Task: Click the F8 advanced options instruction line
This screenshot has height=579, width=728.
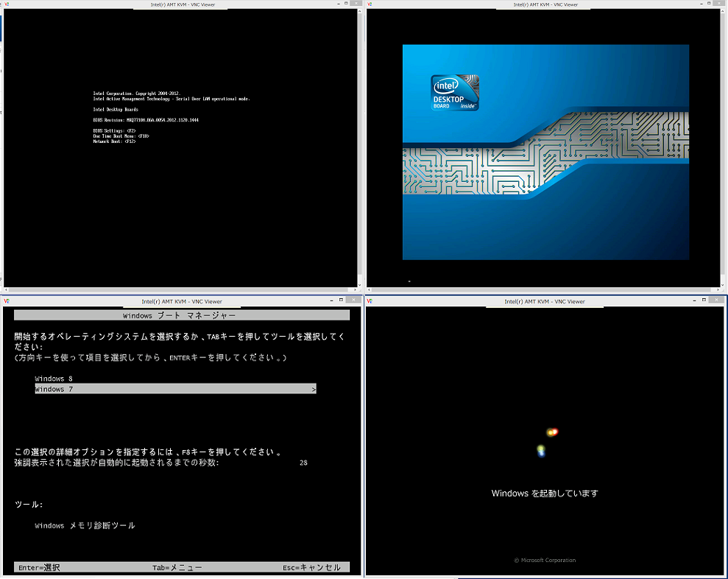Action: [x=148, y=452]
